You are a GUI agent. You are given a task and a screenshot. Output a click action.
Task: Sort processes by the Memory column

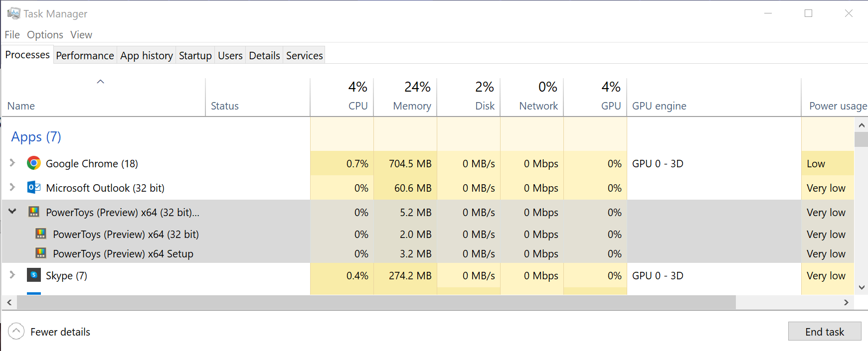412,96
